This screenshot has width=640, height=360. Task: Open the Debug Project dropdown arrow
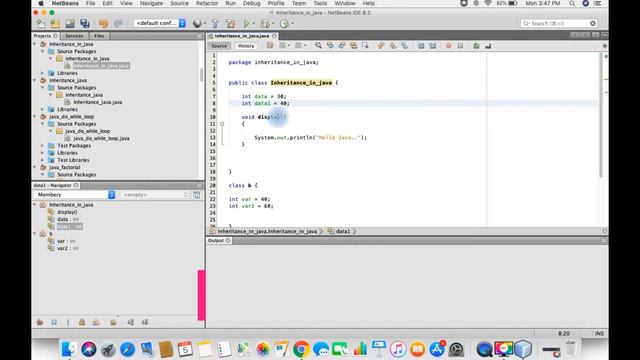click(x=273, y=24)
